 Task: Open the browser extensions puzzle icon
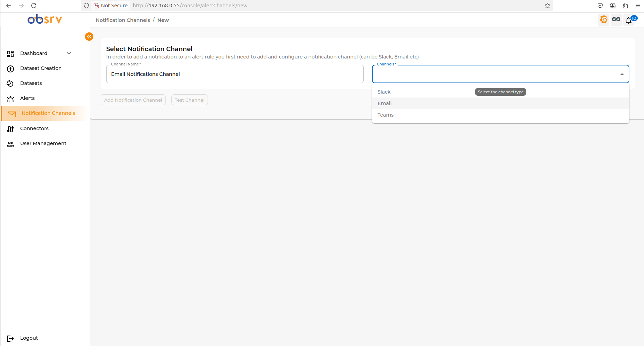625,6
